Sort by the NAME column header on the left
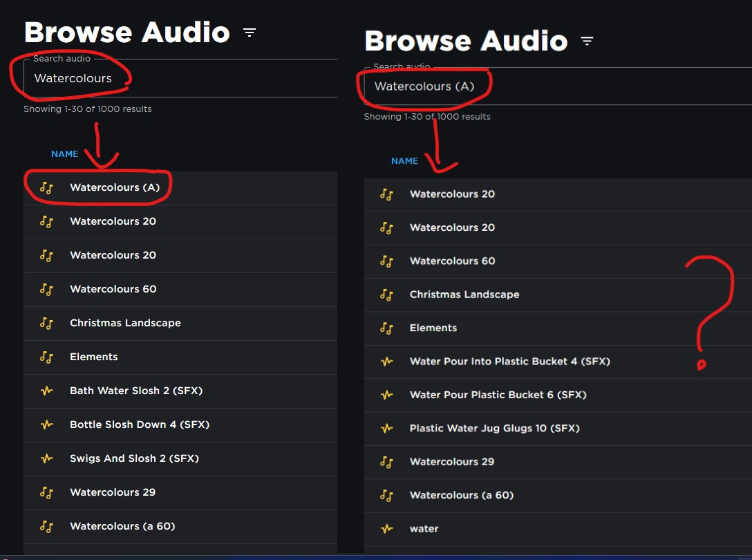Image resolution: width=752 pixels, height=560 pixels. (x=65, y=153)
